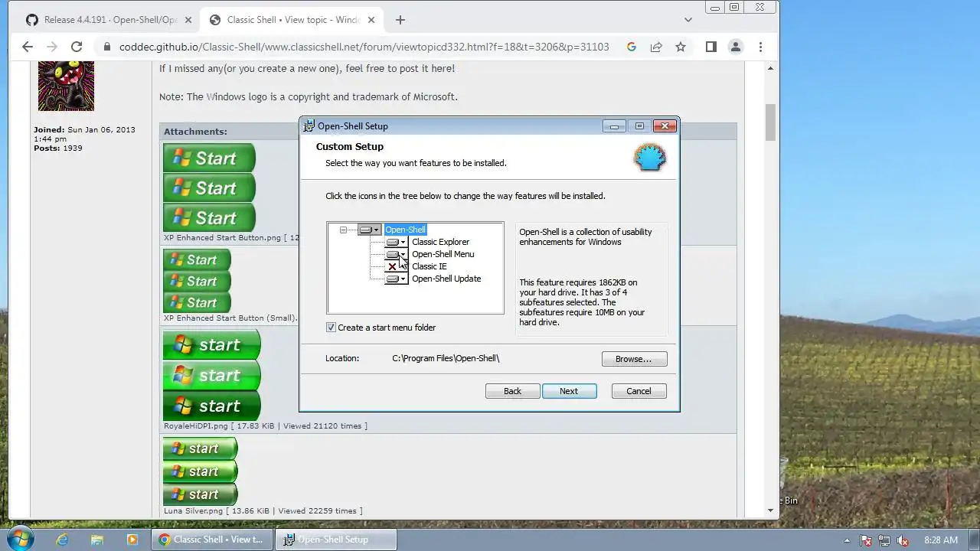Click the vertical scrollbar thumb in Chrome
The height and width of the screenshot is (551, 980).
(771, 122)
